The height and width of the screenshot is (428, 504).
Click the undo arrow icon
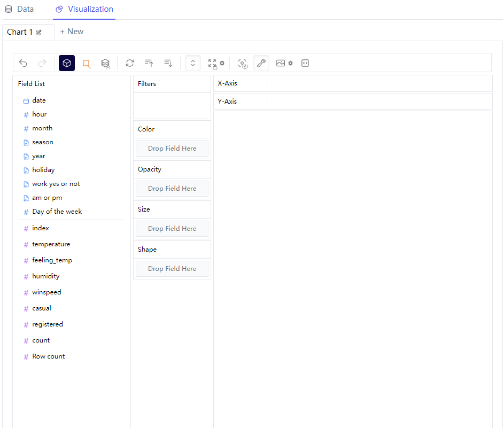[x=23, y=63]
